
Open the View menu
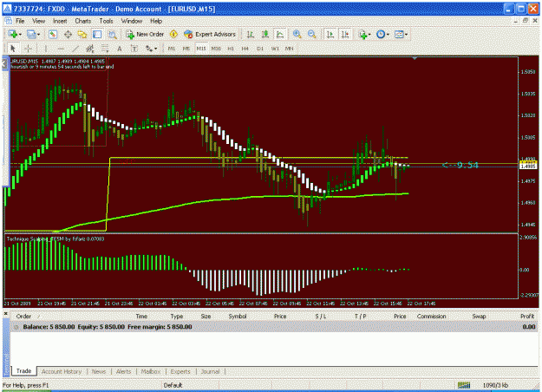[38, 21]
